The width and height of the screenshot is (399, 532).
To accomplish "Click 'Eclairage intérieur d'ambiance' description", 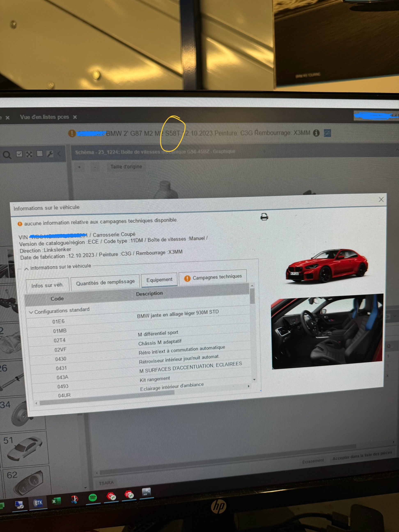I will pos(172,386).
